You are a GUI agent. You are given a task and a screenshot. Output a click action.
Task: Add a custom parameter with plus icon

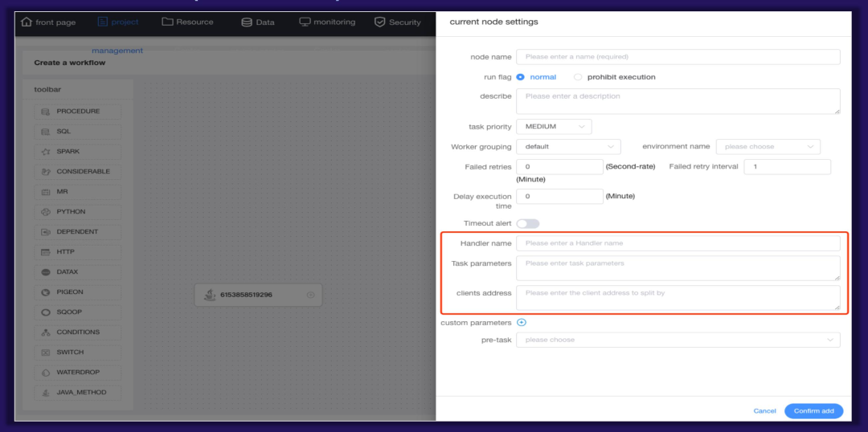pos(521,323)
